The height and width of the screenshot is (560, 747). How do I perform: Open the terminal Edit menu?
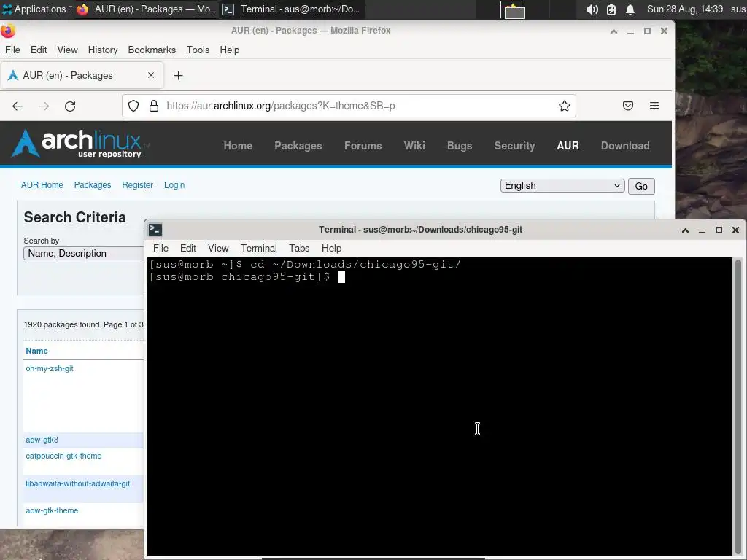(187, 248)
